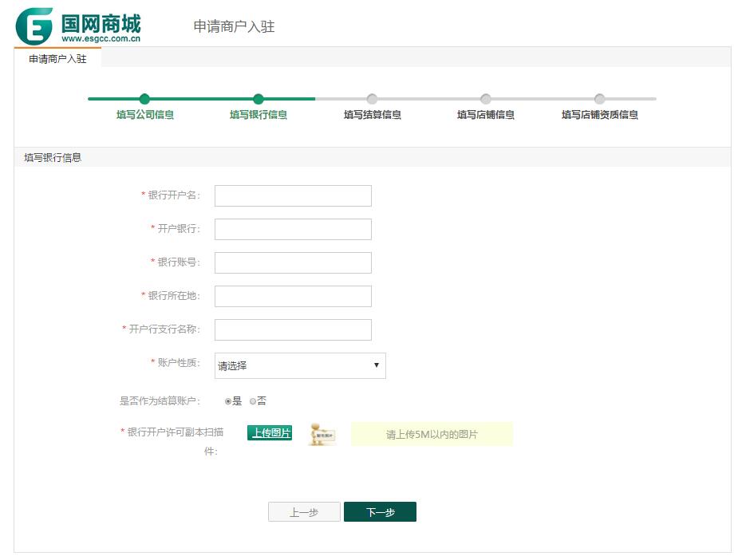The width and height of the screenshot is (746, 560).
Task: Proceed with 下一步 button
Action: click(380, 512)
